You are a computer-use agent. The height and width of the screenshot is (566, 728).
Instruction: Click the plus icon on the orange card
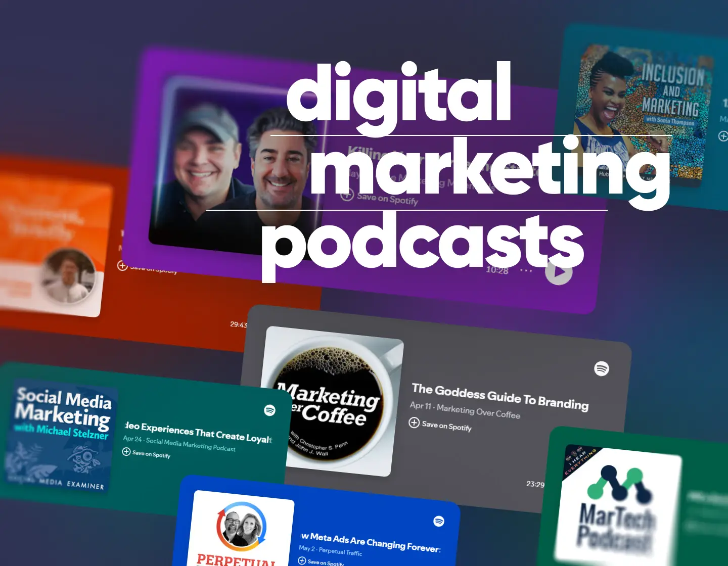tap(122, 265)
